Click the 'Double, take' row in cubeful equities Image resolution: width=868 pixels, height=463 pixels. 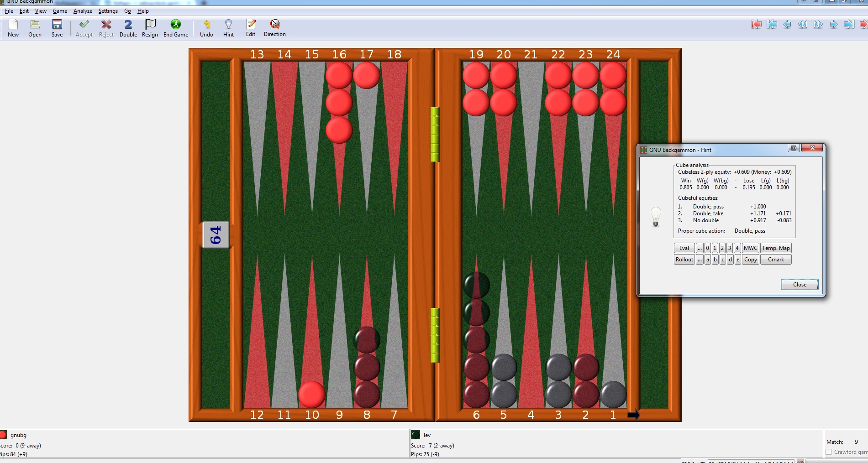click(735, 213)
